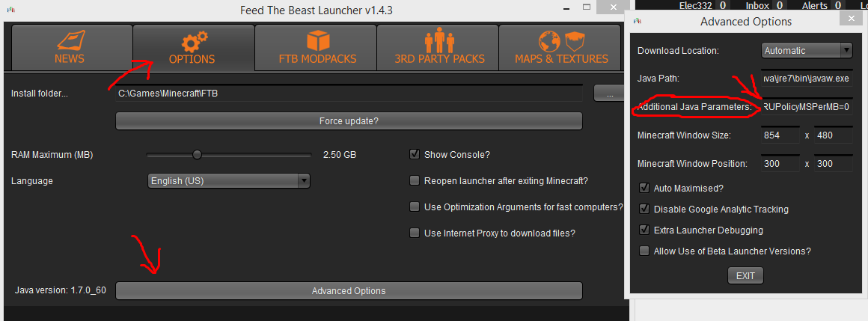Open the 3rd Party Packs tab
This screenshot has height=321, width=868.
click(x=437, y=47)
